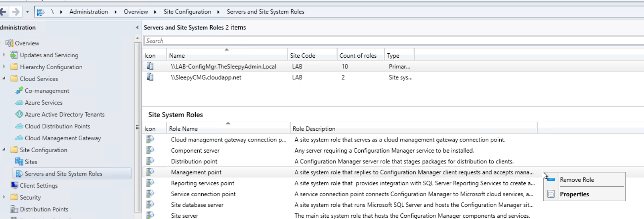
Task: Click the Updates and Servicing icon
Action: pos(14,55)
